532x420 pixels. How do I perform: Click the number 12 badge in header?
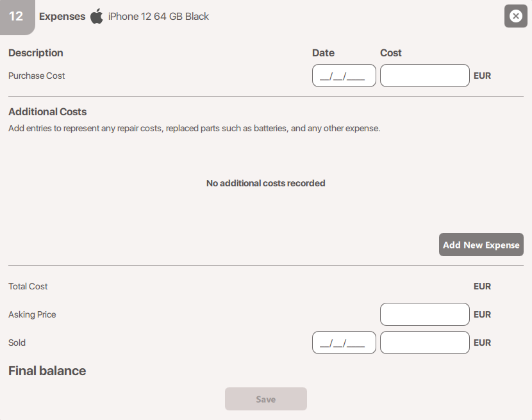(x=16, y=16)
